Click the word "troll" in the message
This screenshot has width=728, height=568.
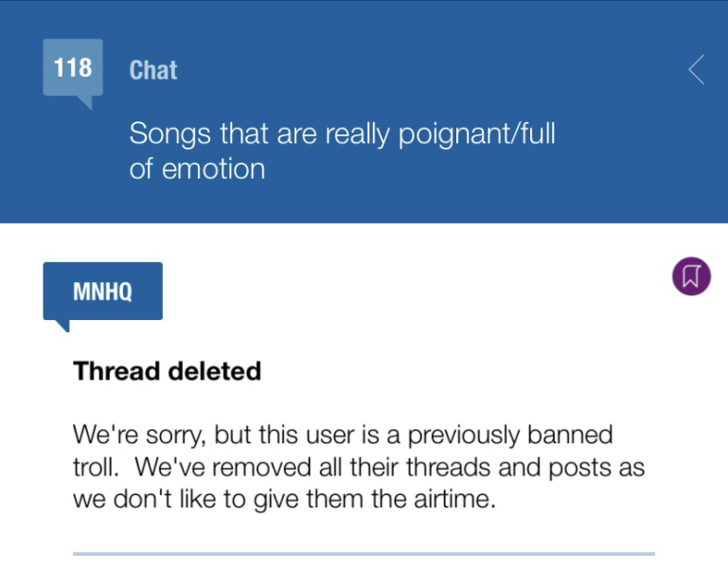(96, 468)
